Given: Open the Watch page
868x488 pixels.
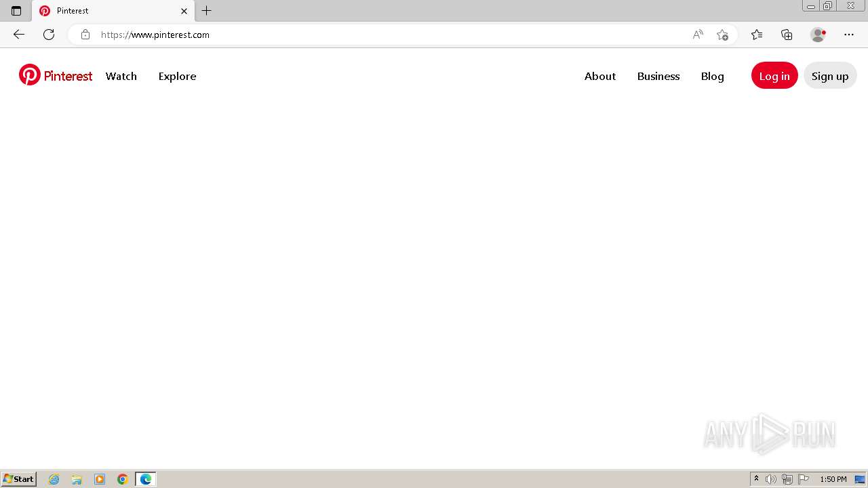Looking at the screenshot, I should pos(121,76).
